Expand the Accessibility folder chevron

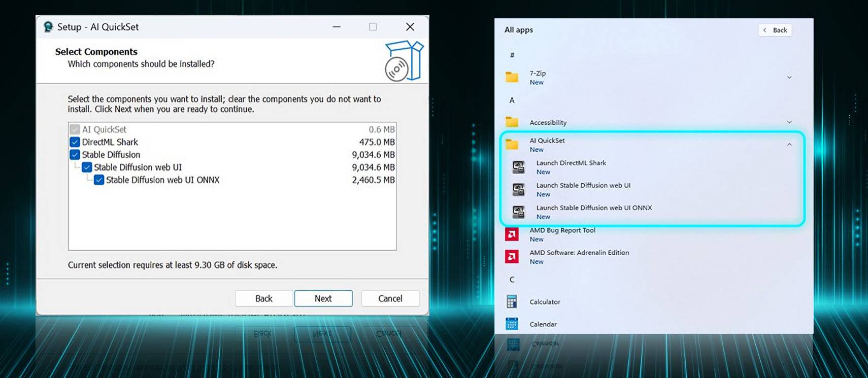(x=789, y=122)
